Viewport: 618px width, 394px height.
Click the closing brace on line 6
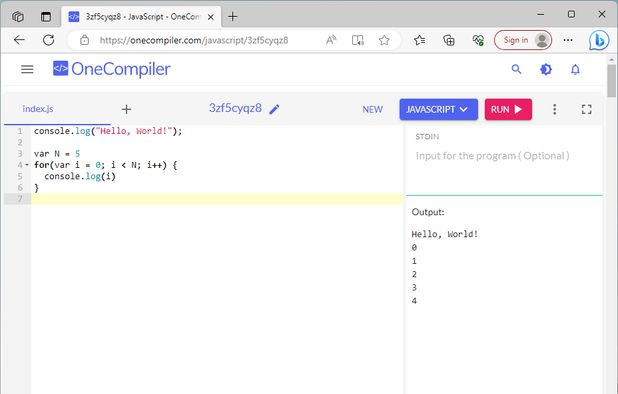(37, 188)
